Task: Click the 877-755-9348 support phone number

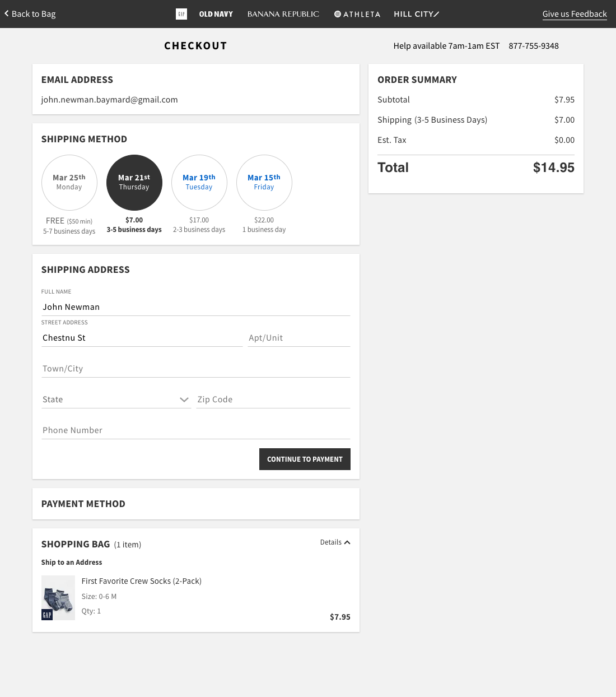Action: (x=534, y=46)
